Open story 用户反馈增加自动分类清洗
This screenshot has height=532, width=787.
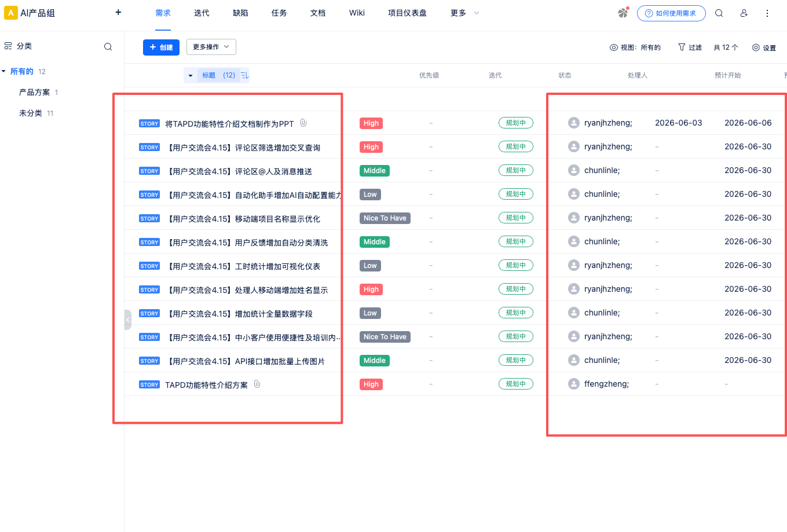coord(248,243)
